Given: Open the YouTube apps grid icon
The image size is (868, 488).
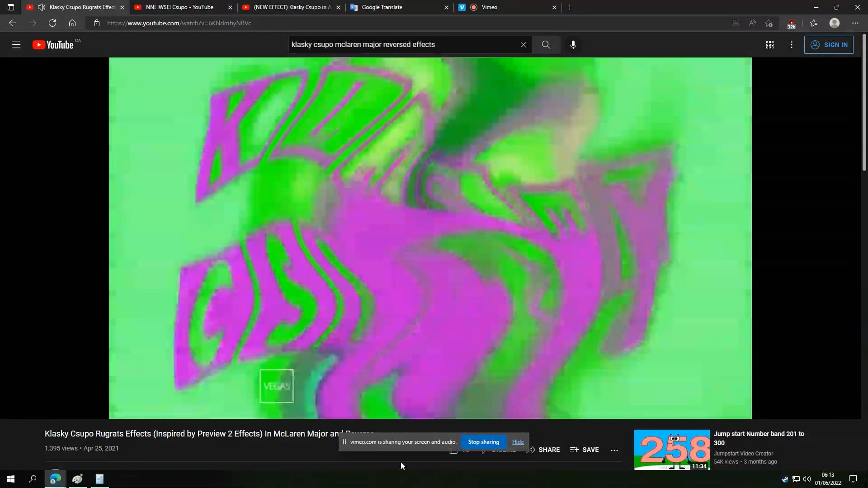Looking at the screenshot, I should 770,45.
